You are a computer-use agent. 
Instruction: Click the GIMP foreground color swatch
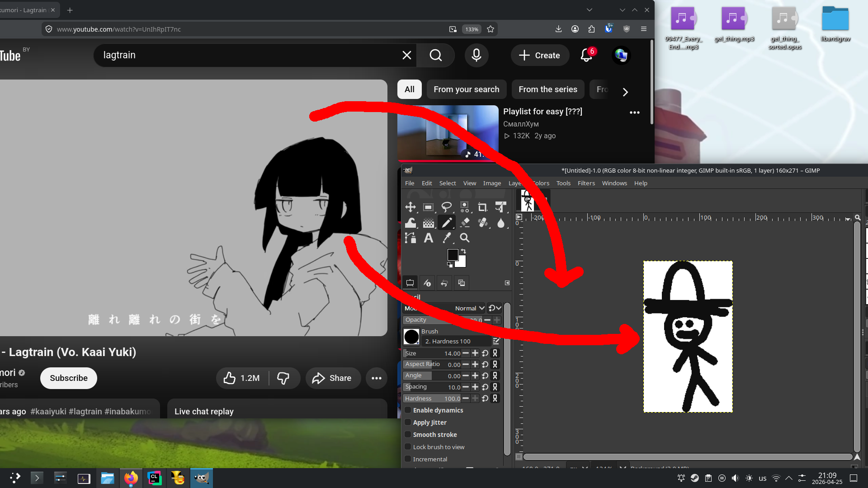tap(453, 254)
